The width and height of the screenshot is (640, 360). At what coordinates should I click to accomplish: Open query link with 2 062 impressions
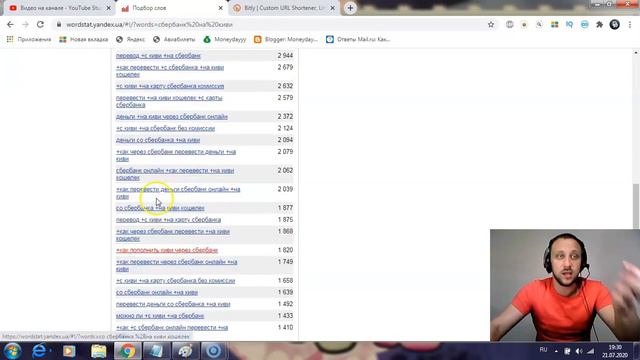click(175, 174)
